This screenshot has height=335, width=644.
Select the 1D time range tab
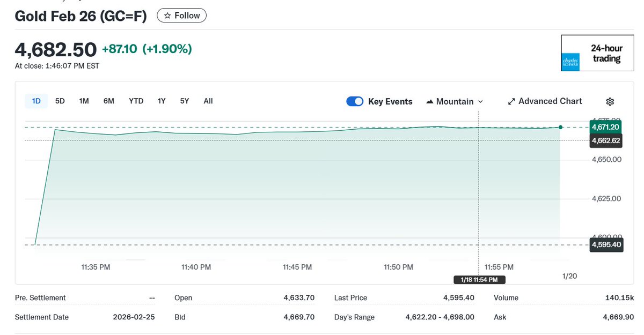[36, 101]
